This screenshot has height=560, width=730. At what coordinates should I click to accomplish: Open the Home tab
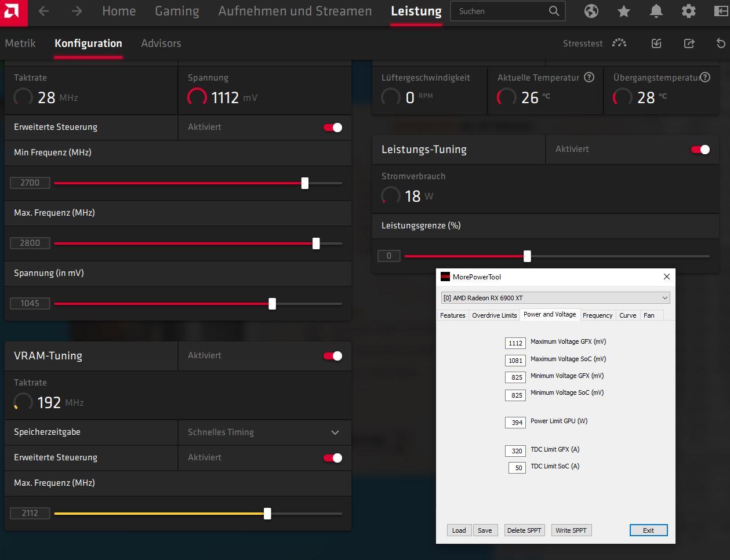point(119,11)
